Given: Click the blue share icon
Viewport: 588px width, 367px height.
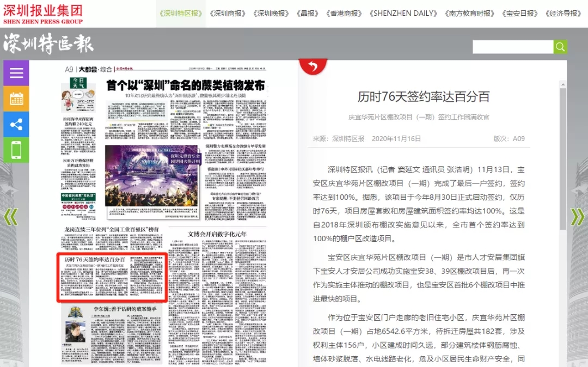Looking at the screenshot, I should 16,124.
